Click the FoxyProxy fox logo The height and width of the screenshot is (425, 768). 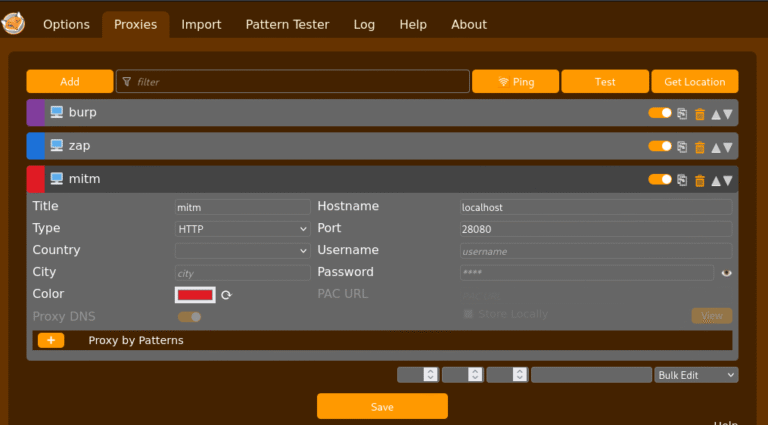[x=13, y=24]
